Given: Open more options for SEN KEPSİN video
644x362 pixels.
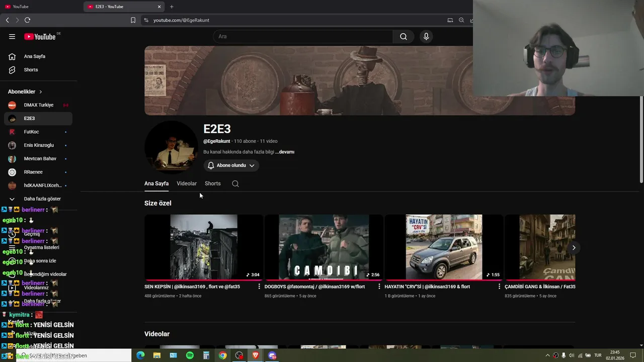Looking at the screenshot, I should pyautogui.click(x=259, y=287).
